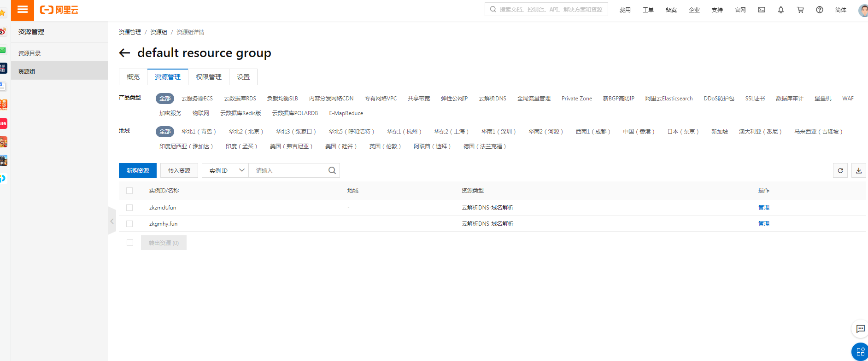The height and width of the screenshot is (361, 868).
Task: Filter by WAF product type
Action: (848, 99)
